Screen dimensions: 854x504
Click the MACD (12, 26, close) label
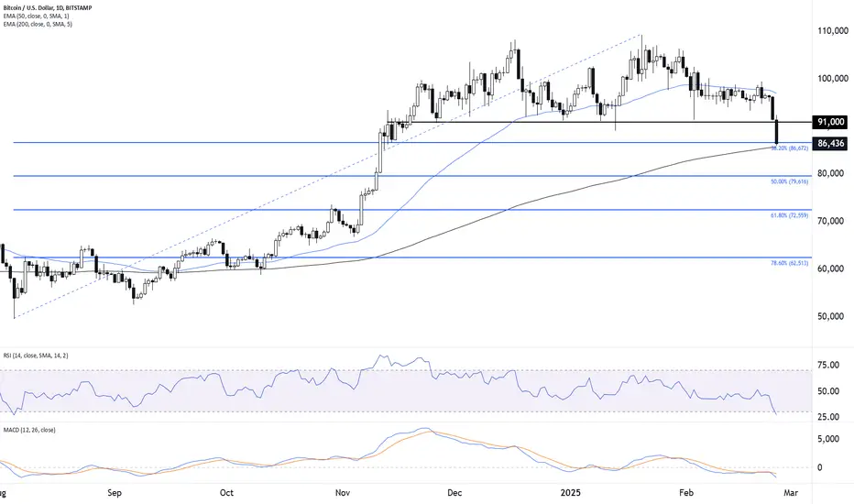(x=29, y=430)
